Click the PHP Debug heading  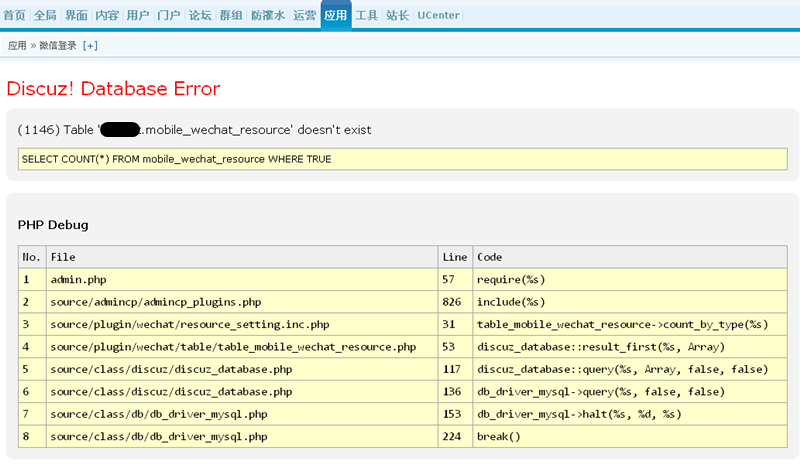pyautogui.click(x=53, y=225)
